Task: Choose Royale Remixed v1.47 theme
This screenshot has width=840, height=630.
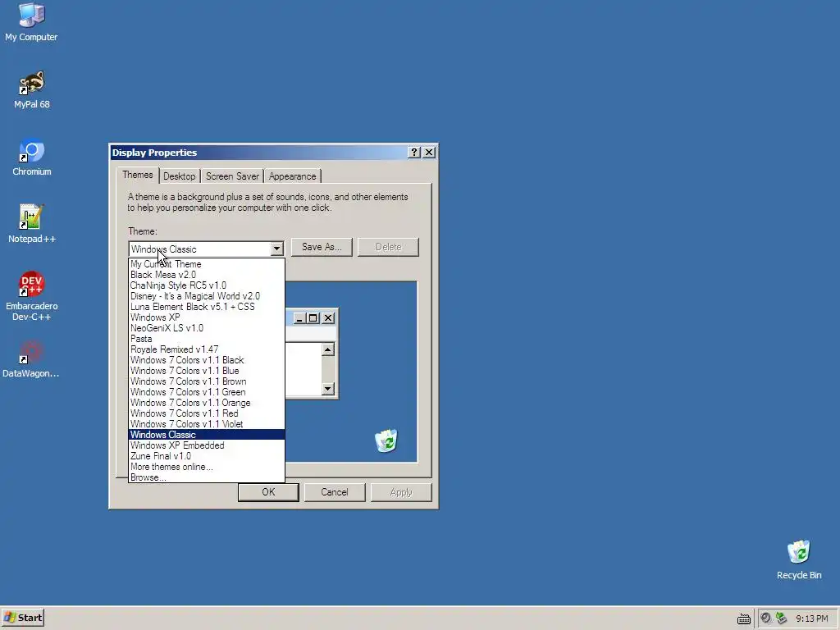Action: 207,349
